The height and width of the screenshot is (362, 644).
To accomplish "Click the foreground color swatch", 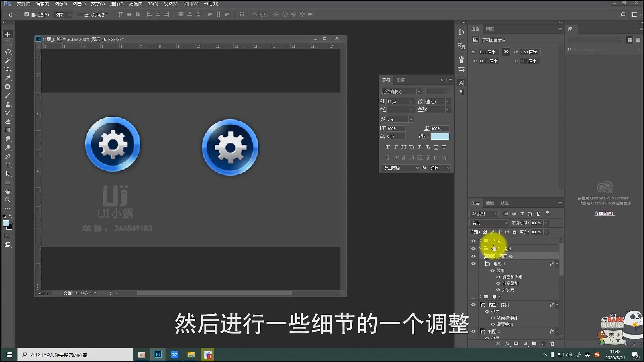I will click(6, 224).
